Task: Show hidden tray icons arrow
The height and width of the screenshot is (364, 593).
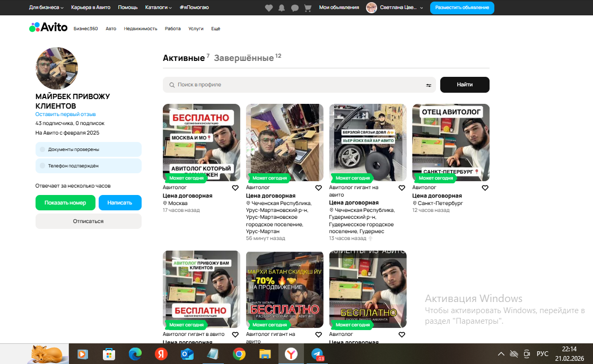Action: [x=501, y=354]
